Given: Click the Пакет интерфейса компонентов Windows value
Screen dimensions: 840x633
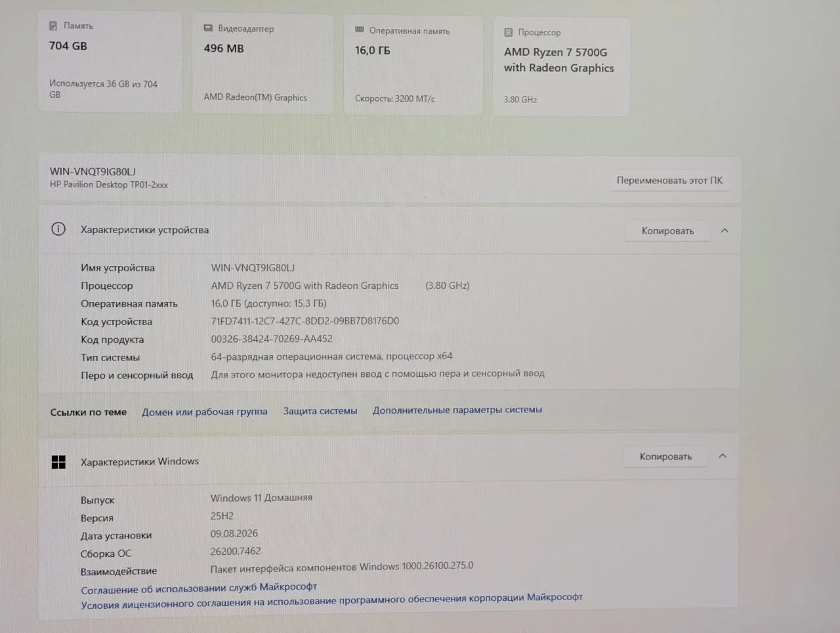Looking at the screenshot, I should pyautogui.click(x=342, y=567).
